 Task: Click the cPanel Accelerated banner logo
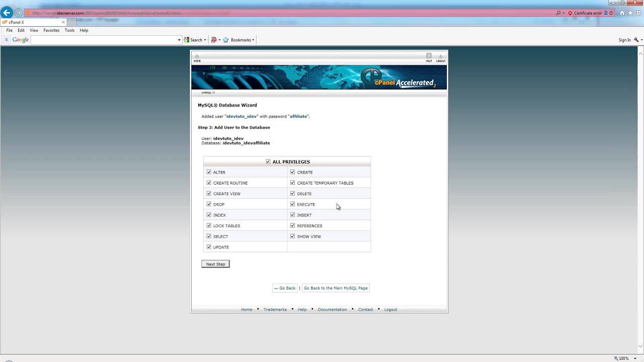point(397,78)
